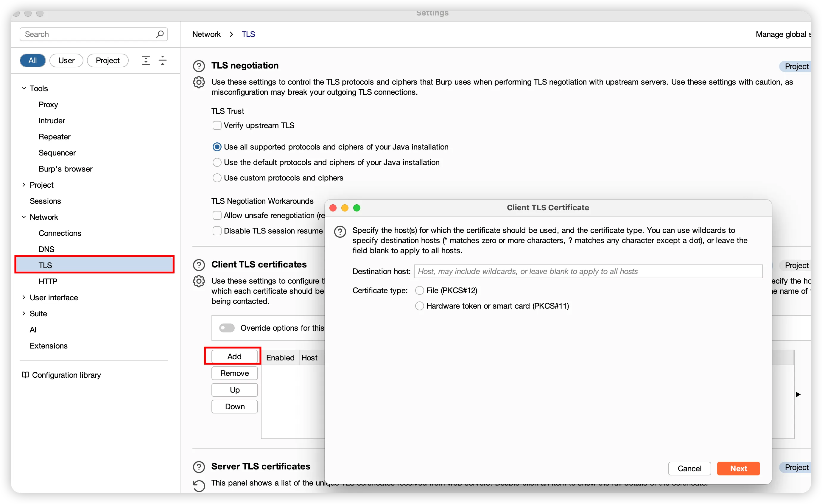Switch to the User settings filter
The image size is (822, 504).
tap(66, 60)
